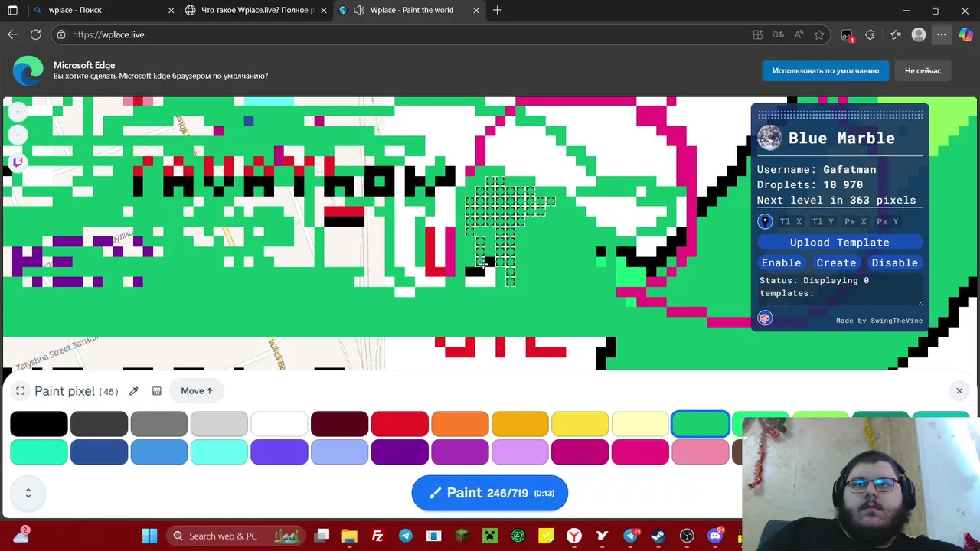The image size is (980, 551).
Task: Open Edge profile avatar
Action: coord(919,34)
